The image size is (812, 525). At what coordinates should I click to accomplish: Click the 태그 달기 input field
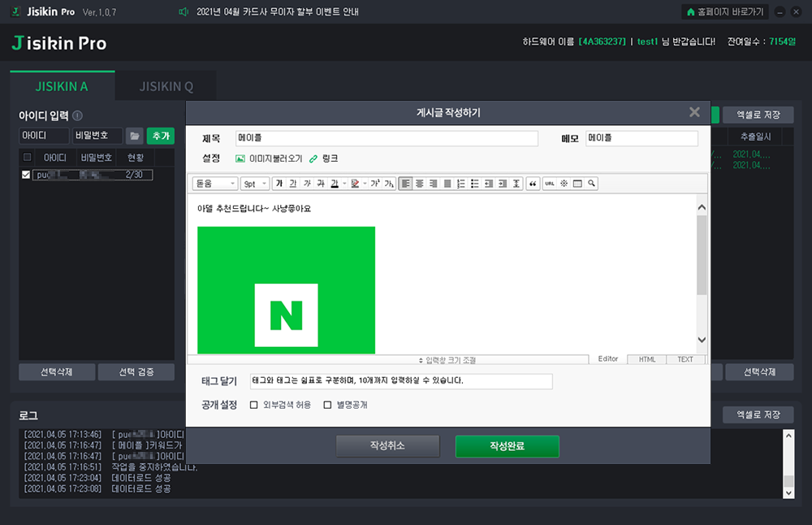[x=401, y=381]
